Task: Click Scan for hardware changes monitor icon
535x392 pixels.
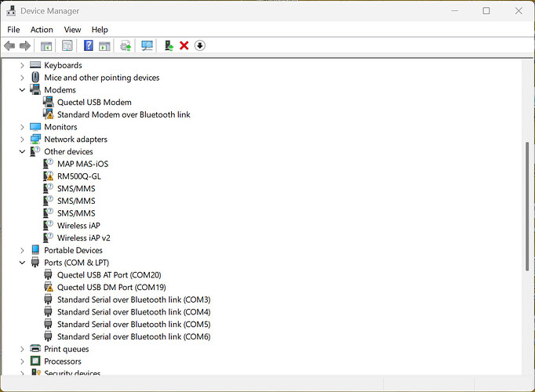Action: 147,45
